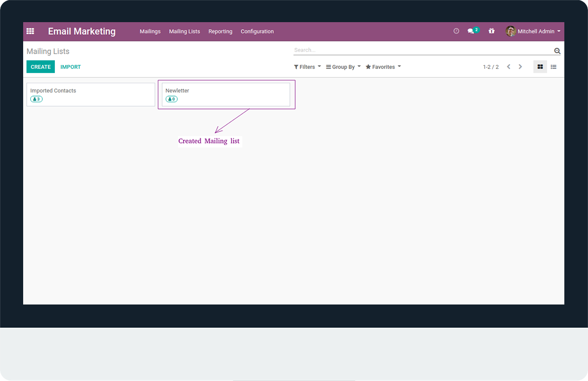This screenshot has height=381, width=588.
Task: Open the Mailing Lists menu
Action: pyautogui.click(x=184, y=32)
